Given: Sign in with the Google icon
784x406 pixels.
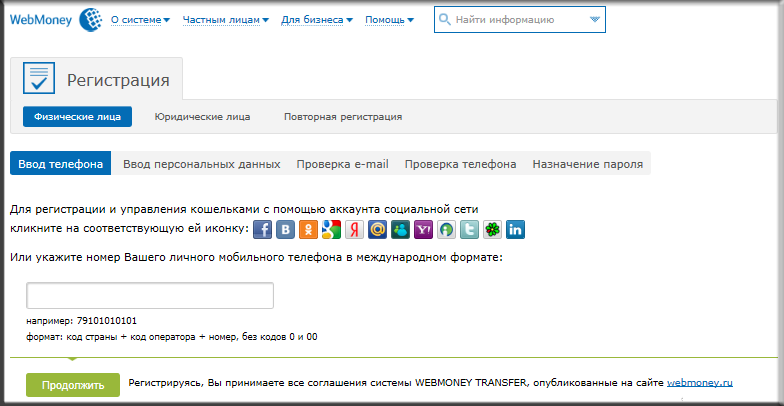Looking at the screenshot, I should (x=332, y=230).
